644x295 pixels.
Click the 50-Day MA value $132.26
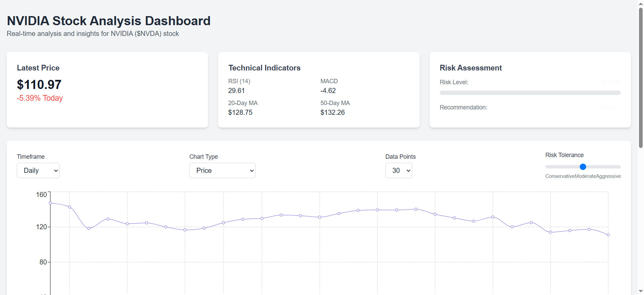click(332, 112)
